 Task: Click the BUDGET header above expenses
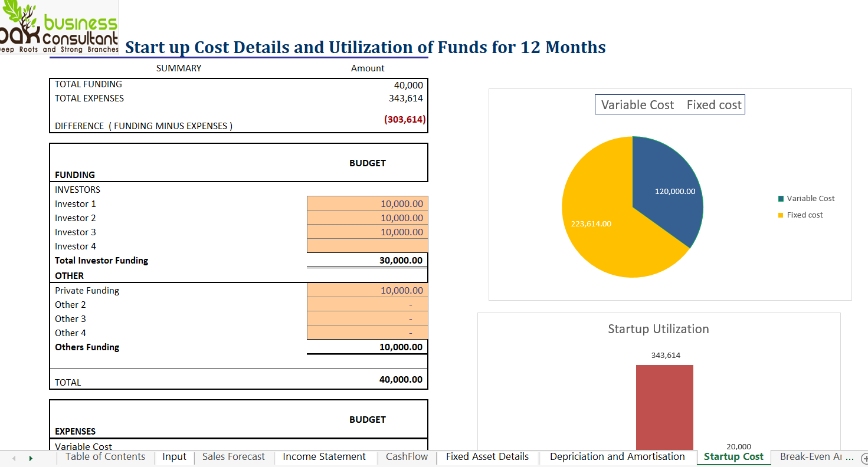[368, 419]
